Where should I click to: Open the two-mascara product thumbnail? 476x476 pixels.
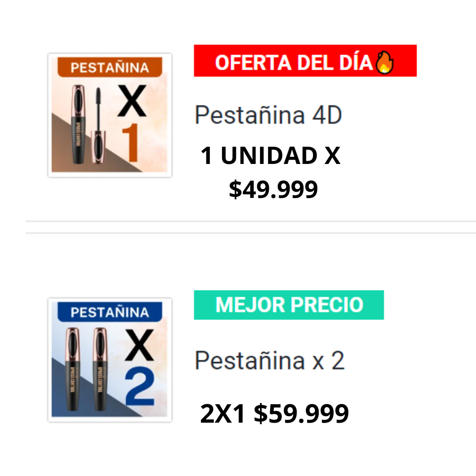[x=110, y=360]
